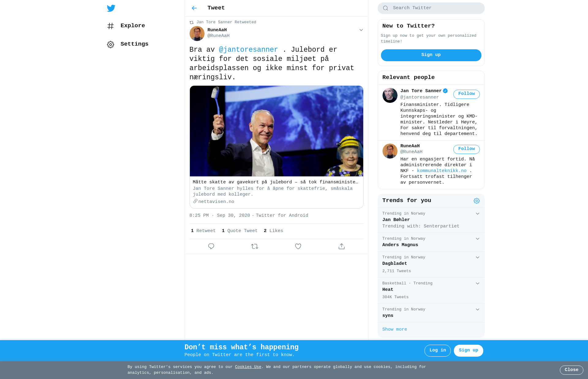Click the reply speech bubble icon
This screenshot has width=588, height=379.
(211, 246)
